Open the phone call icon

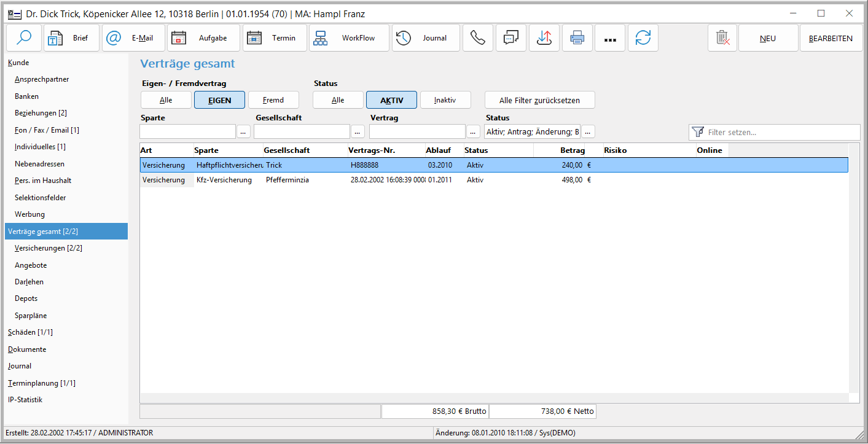[477, 38]
